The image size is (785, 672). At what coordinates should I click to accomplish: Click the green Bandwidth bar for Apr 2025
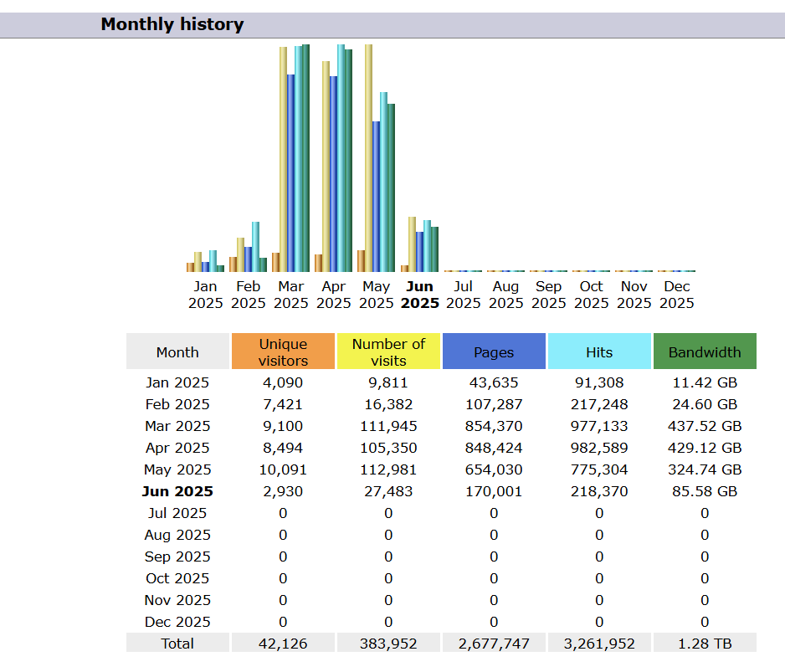(x=348, y=160)
